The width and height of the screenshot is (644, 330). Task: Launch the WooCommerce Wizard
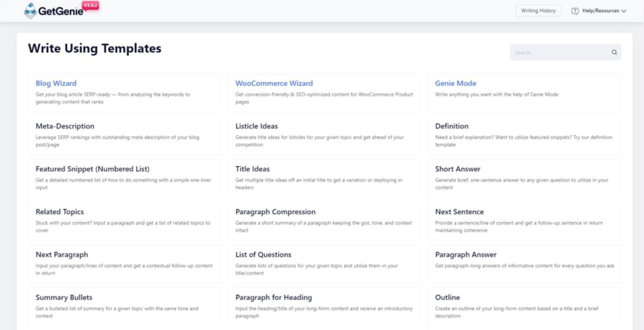coord(274,83)
